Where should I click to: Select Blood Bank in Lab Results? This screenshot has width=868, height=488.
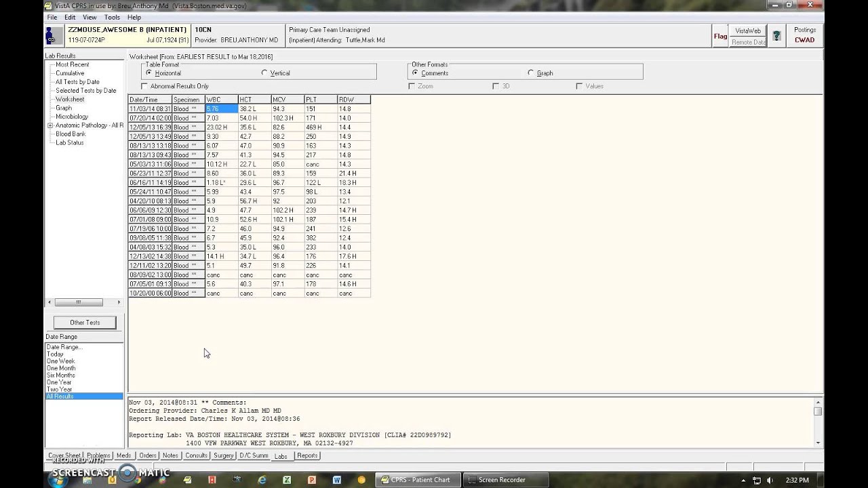[x=71, y=134]
